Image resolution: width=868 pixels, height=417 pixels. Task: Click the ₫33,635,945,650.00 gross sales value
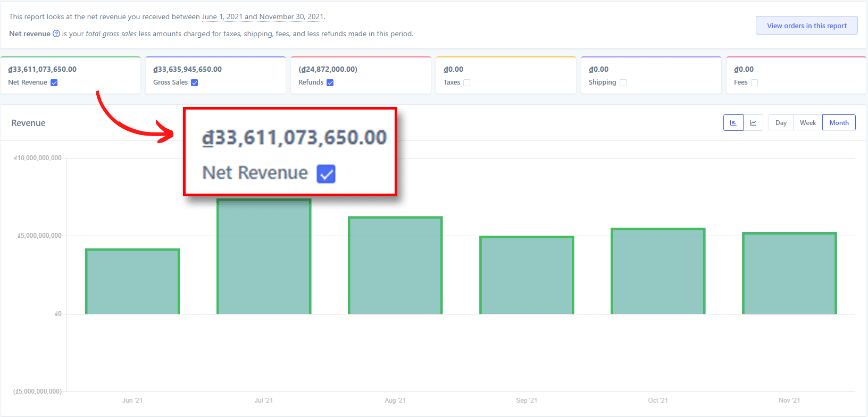click(x=187, y=69)
